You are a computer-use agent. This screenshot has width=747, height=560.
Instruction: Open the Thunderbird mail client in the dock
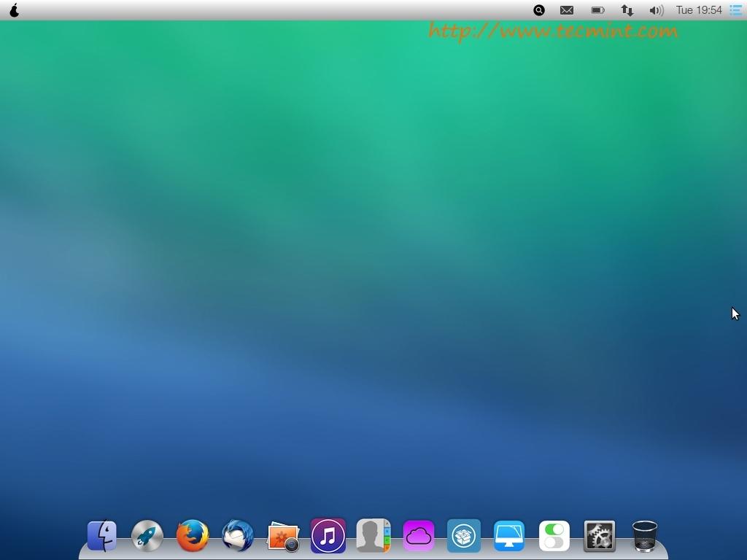coord(238,536)
